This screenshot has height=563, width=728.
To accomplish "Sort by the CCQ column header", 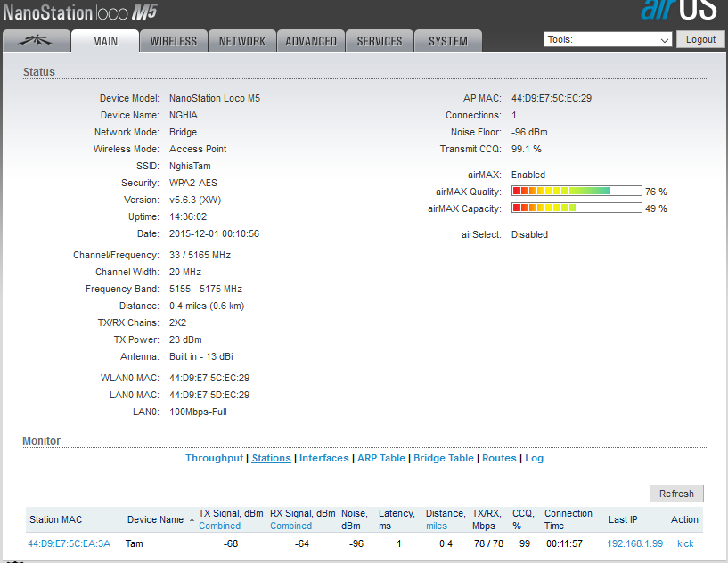I will [x=523, y=520].
